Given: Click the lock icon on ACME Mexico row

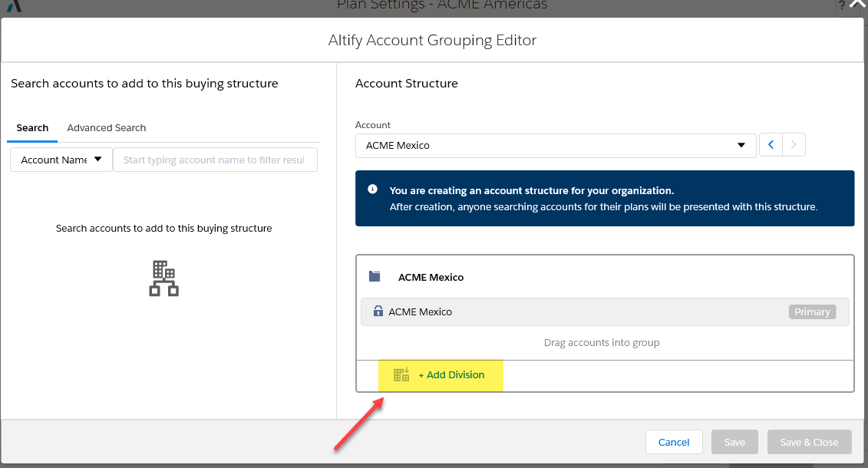Looking at the screenshot, I should (378, 311).
